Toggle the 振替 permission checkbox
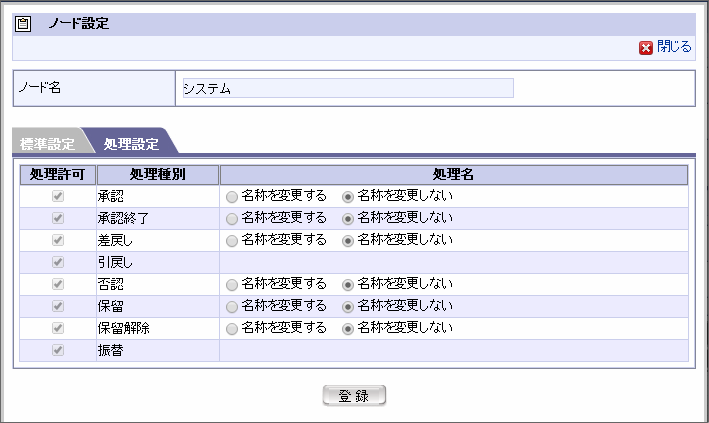This screenshot has height=423, width=709. (x=58, y=350)
